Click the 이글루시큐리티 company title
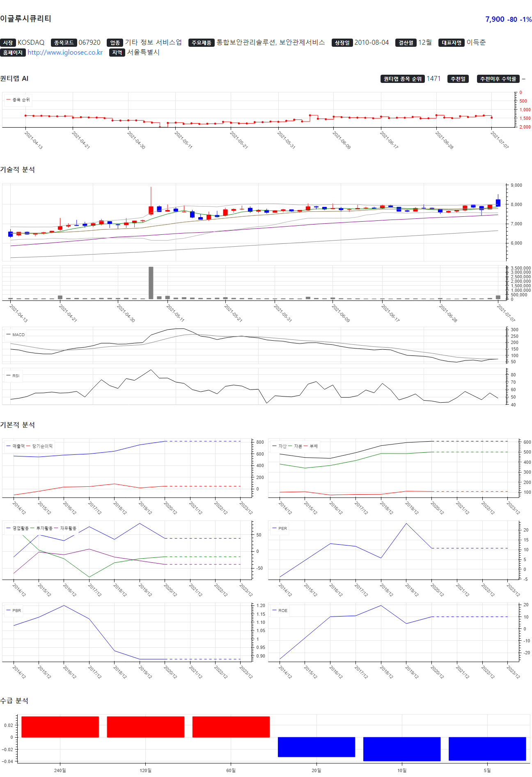Viewport: 532px width, 777px height. tap(25, 18)
